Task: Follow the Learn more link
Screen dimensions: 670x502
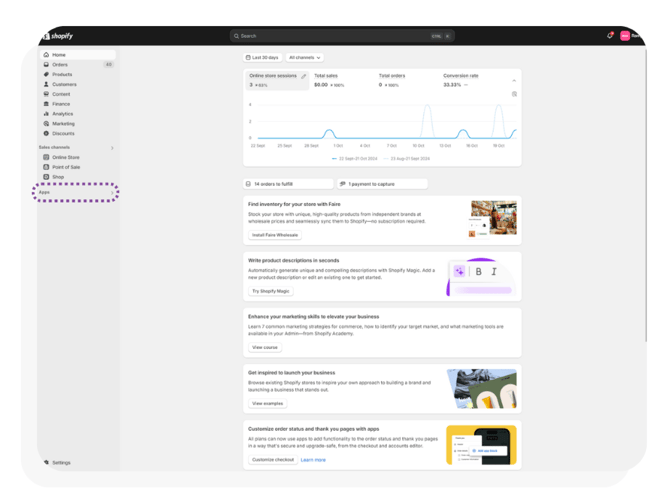Action: coord(313,460)
